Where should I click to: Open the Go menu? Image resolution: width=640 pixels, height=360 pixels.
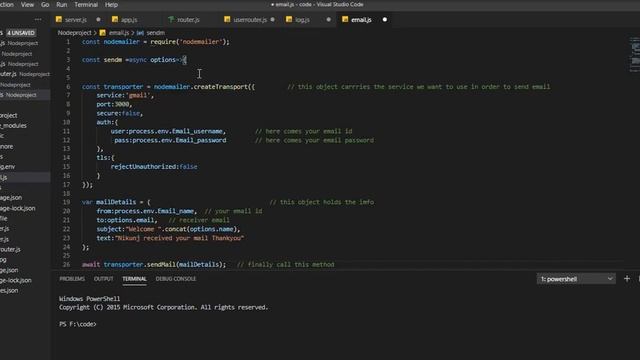[45, 5]
